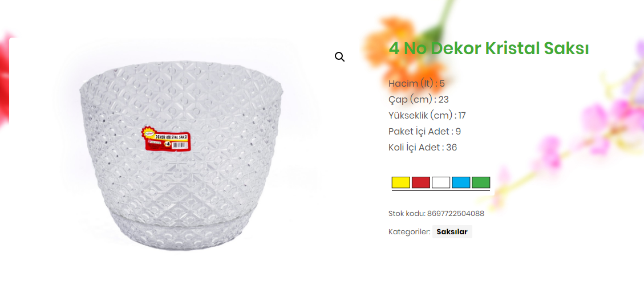Screen dimensions: 644x285
Task: Pick the blue color swatch
Action: [x=461, y=182]
